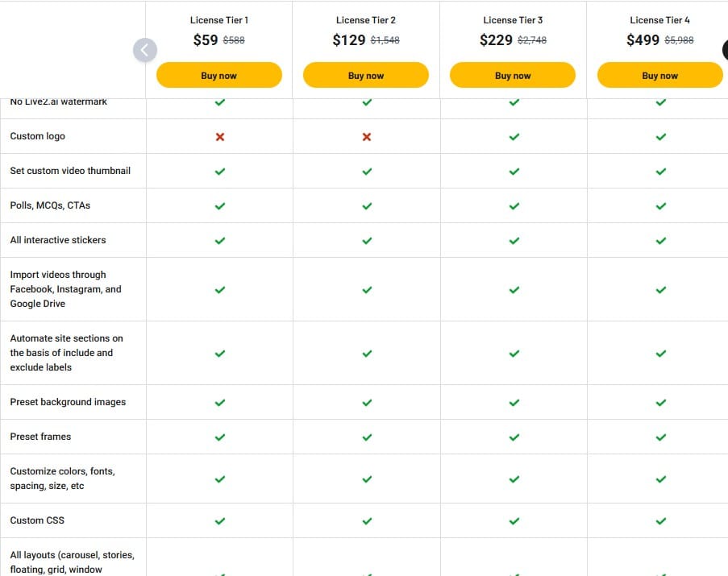Click the checkmark for Polls, MCQs, CTAs under Tier 2
The width and height of the screenshot is (728, 576).
[x=366, y=205]
